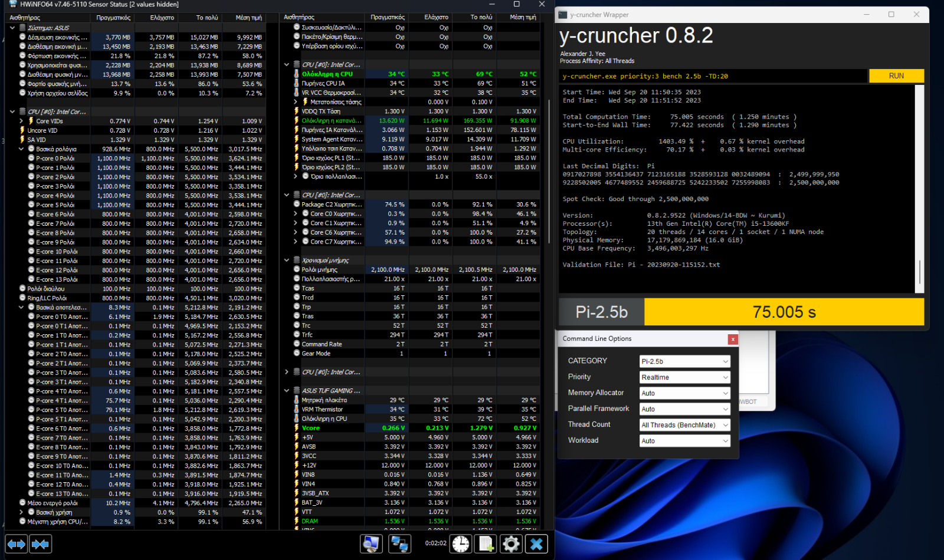Collapse the Σύστημα: ASUS sensor group
This screenshot has width=944, height=560.
click(x=12, y=28)
